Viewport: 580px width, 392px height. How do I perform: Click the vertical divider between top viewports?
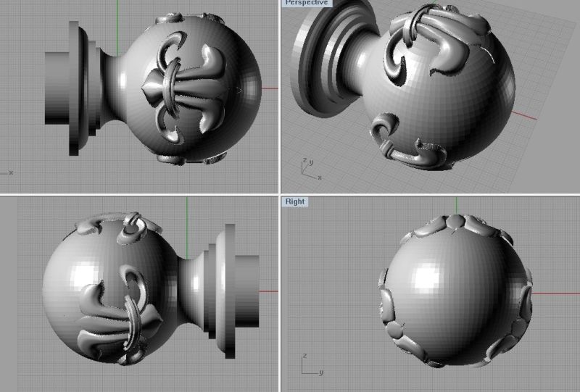coord(281,94)
